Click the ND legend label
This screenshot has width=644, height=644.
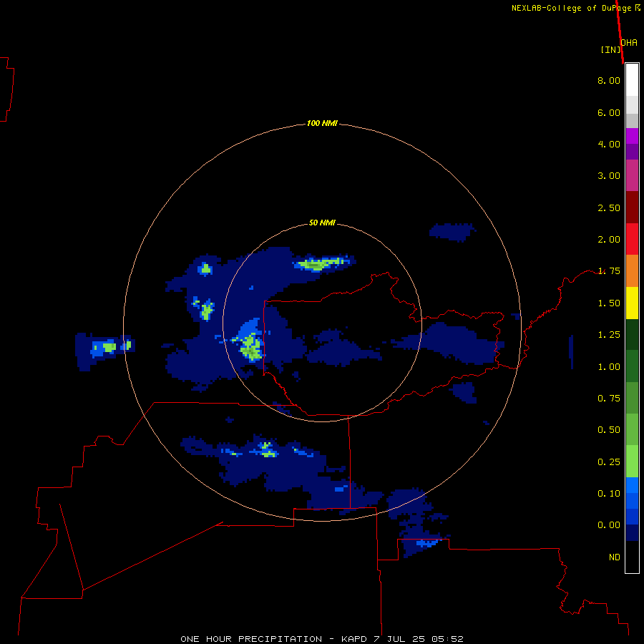point(615,557)
